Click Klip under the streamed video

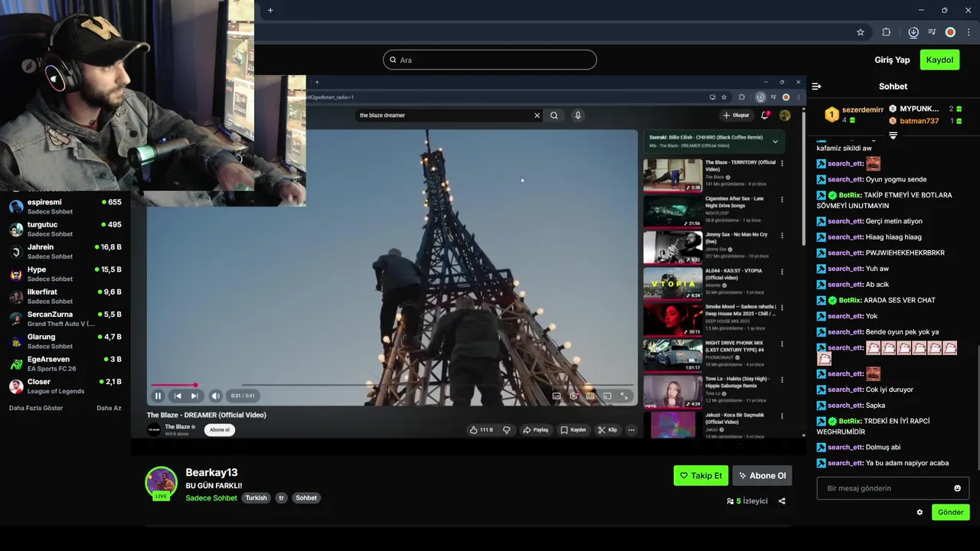pos(607,430)
